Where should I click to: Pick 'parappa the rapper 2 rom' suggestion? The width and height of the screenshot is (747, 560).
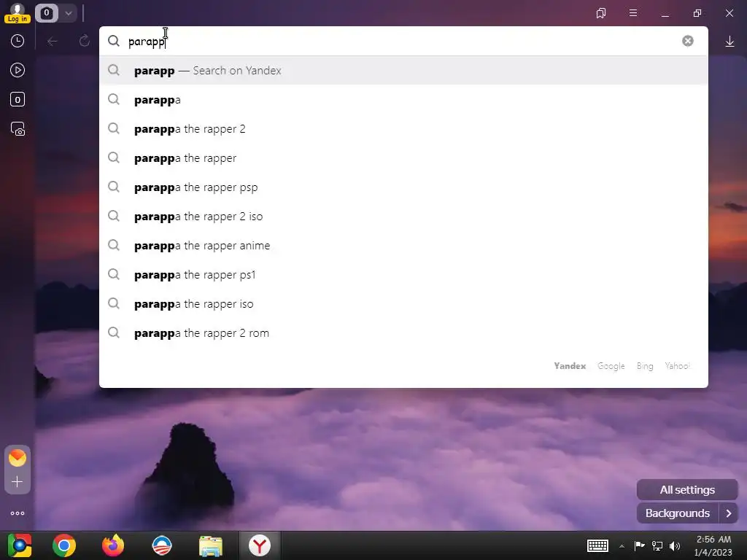click(403, 332)
